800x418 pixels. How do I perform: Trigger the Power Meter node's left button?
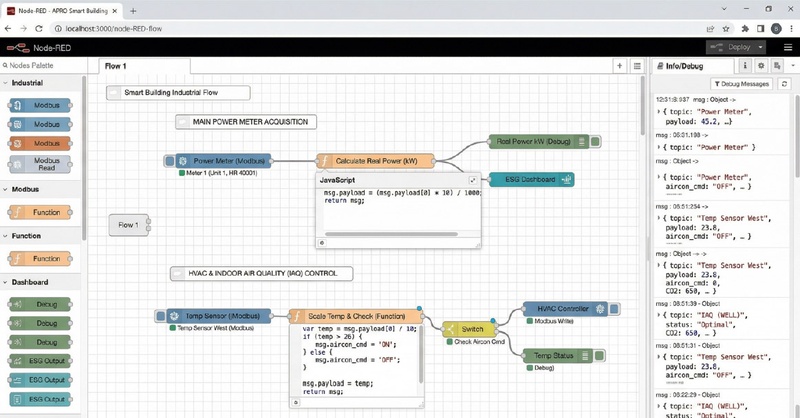[169, 161]
